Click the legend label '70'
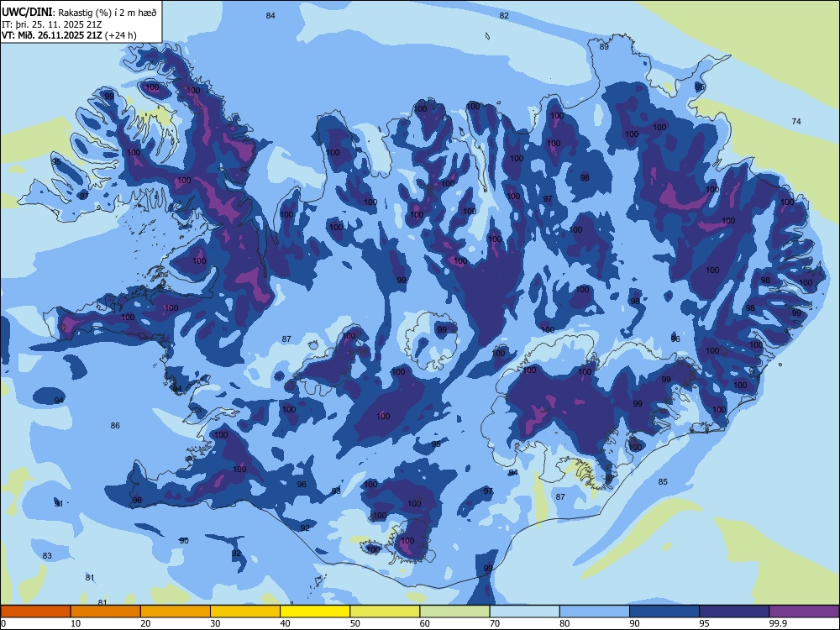Viewport: 840px width, 630px height. coord(495,623)
